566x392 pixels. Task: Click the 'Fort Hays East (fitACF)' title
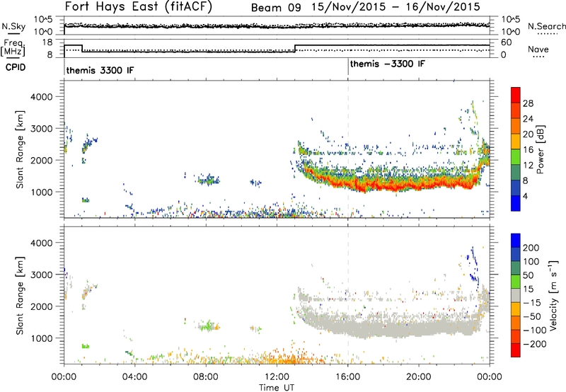pos(138,7)
